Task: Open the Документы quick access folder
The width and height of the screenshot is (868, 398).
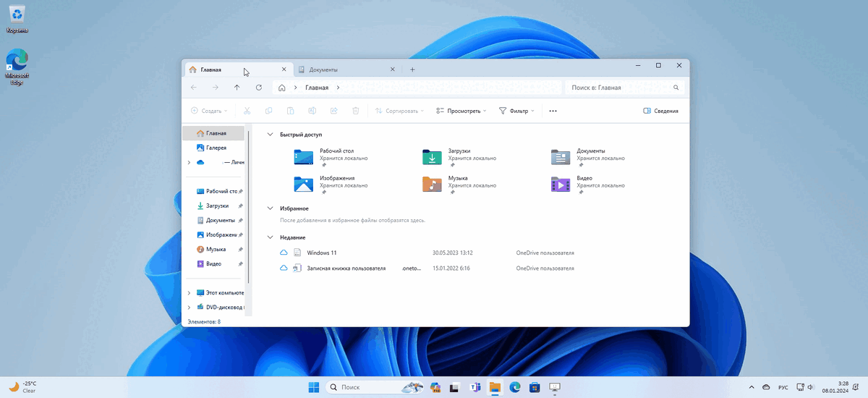Action: point(587,158)
